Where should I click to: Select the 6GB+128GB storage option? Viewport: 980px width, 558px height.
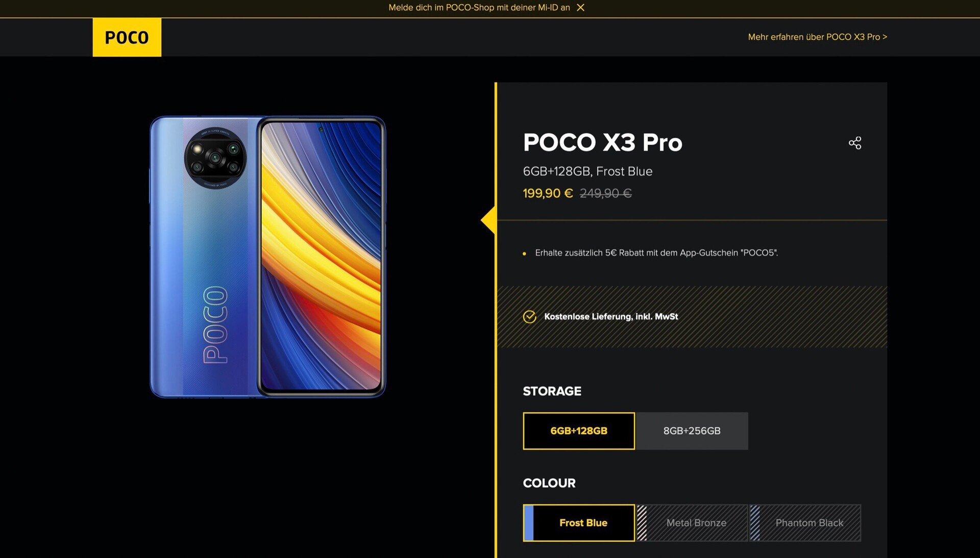(579, 431)
